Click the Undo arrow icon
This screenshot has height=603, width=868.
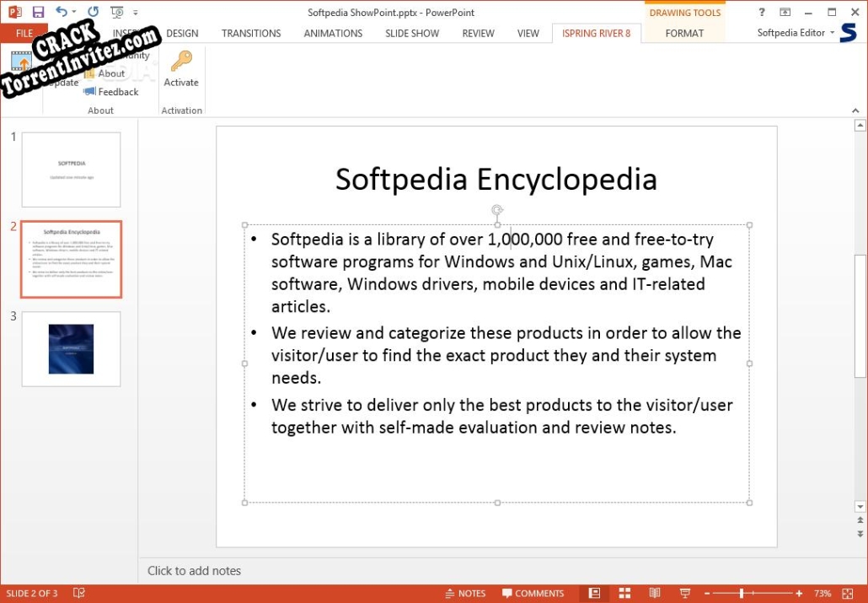62,13
